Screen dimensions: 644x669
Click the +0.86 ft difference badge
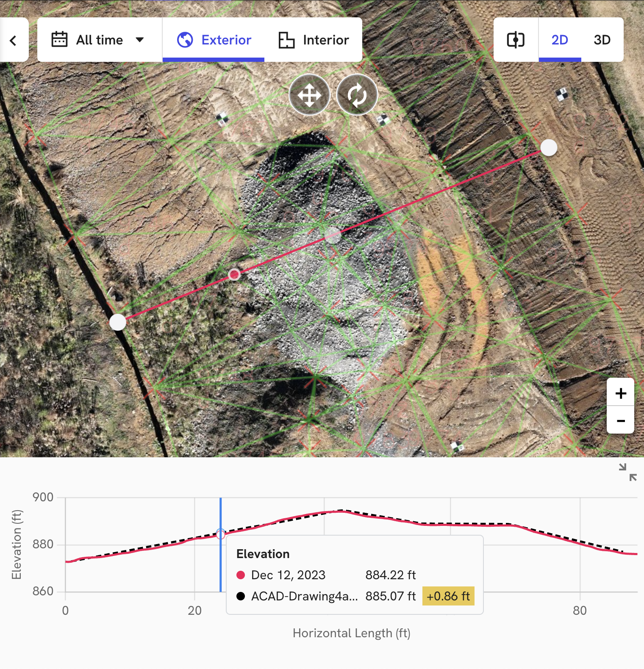tap(448, 596)
